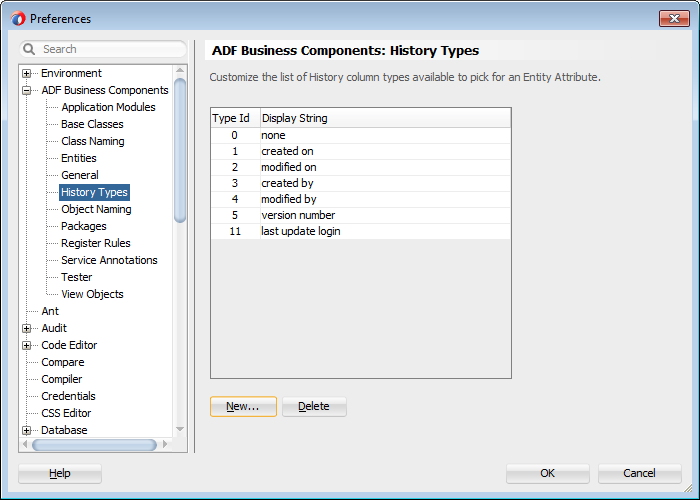Select Compare in the preferences tree

[x=63, y=362]
